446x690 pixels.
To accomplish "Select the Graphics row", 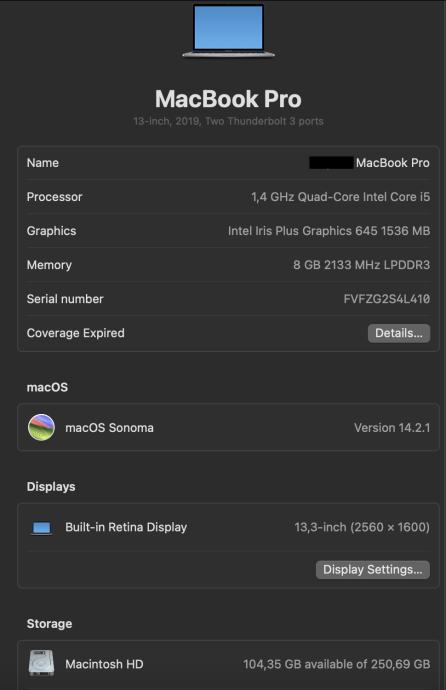I will 228,231.
